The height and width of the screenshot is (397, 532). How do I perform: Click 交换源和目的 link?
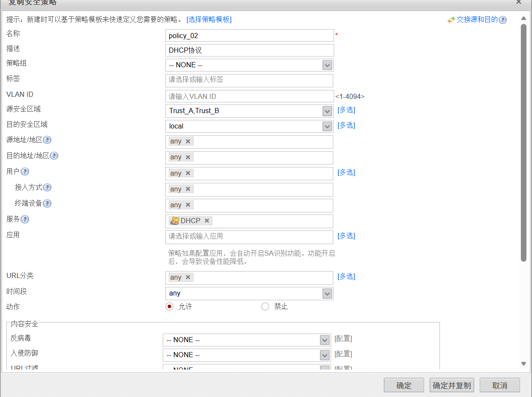(477, 20)
